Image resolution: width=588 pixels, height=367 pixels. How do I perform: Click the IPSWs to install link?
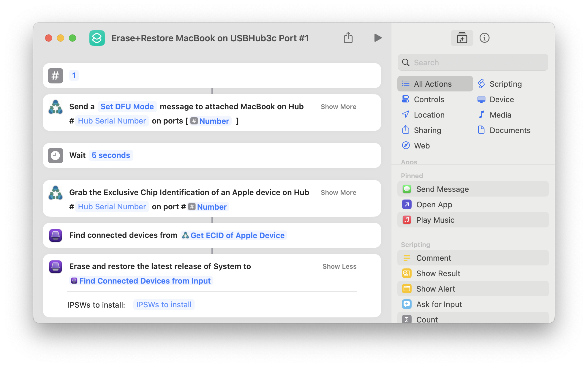[x=164, y=304]
